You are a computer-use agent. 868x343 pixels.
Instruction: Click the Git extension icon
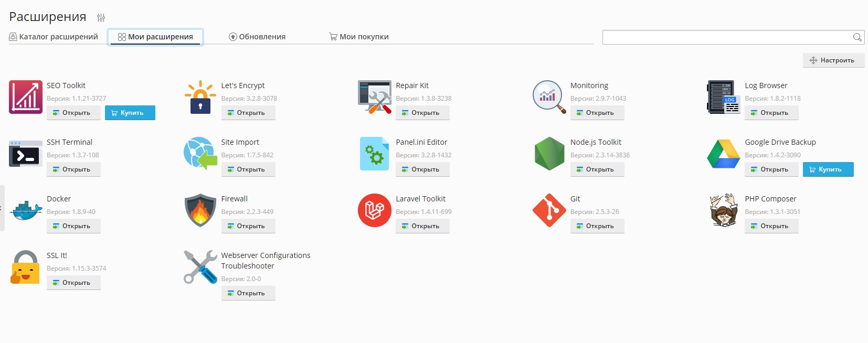(x=549, y=210)
